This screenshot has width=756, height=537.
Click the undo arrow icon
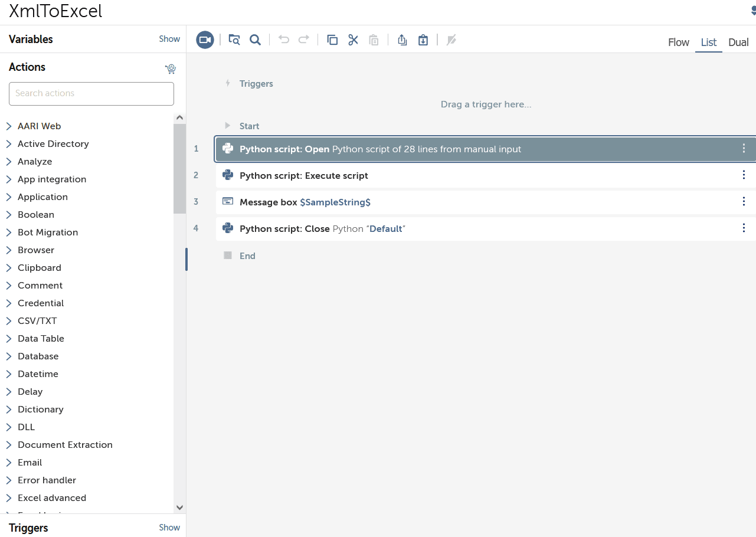click(284, 40)
